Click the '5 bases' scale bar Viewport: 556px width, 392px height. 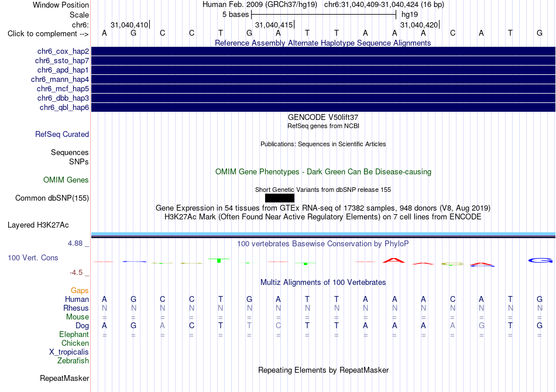[323, 15]
